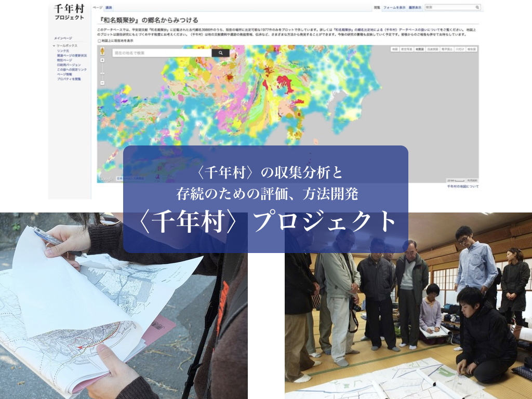Click the 千年村の地図について link
The image size is (532, 399).
tap(462, 186)
